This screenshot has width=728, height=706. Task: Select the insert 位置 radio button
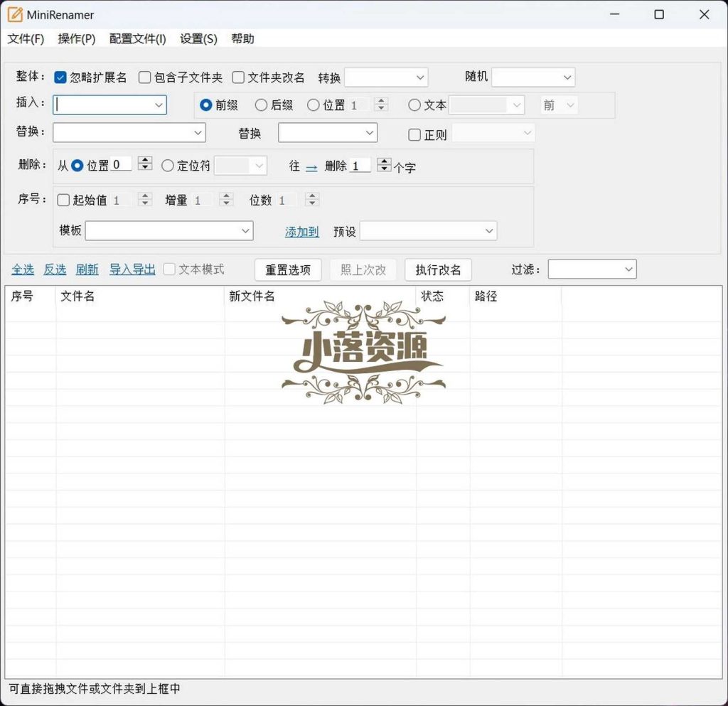point(313,105)
